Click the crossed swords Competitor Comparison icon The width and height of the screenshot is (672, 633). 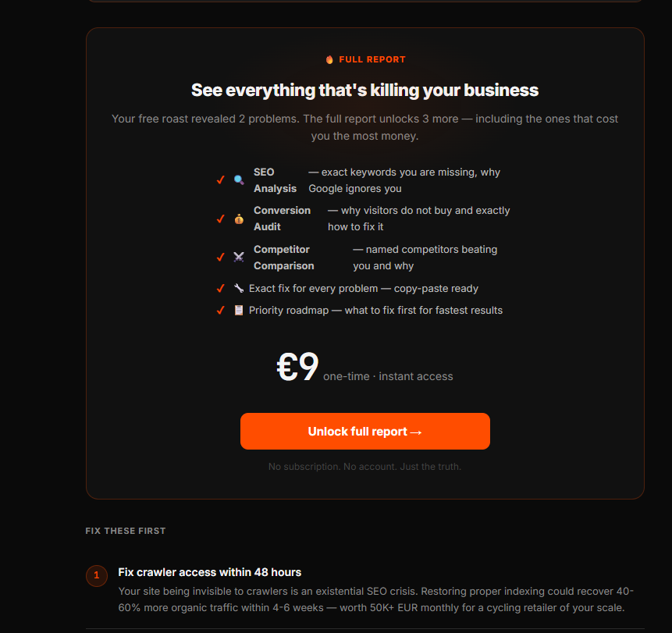point(239,257)
